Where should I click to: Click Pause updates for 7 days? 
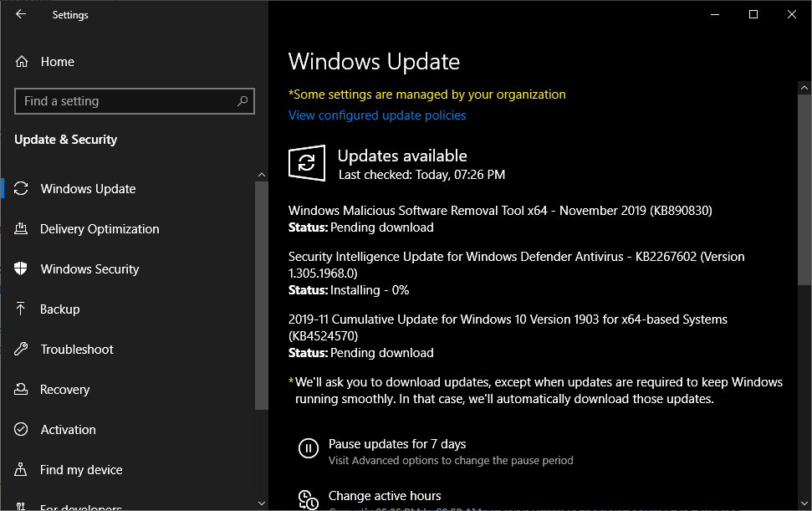pyautogui.click(x=397, y=444)
